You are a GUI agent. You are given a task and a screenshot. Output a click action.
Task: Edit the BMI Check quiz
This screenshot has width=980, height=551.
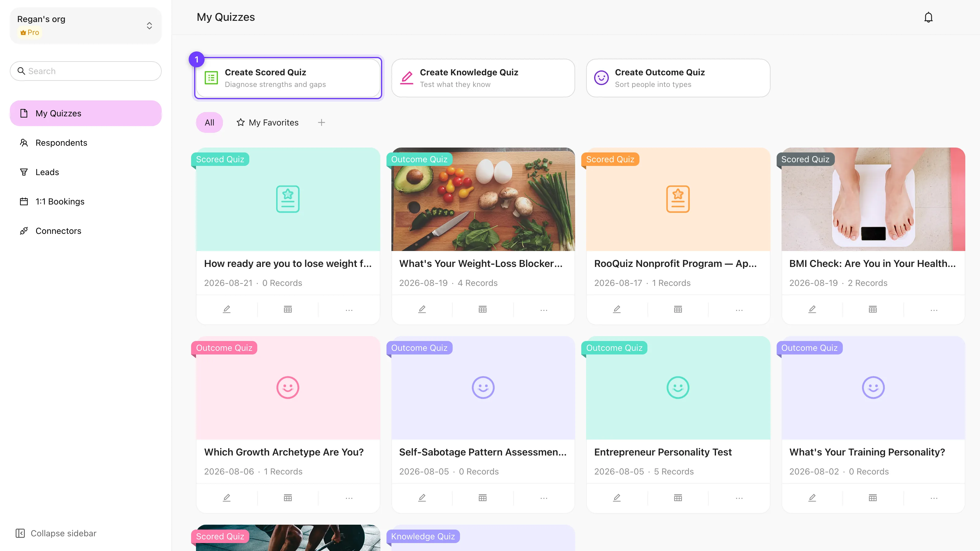point(812,309)
